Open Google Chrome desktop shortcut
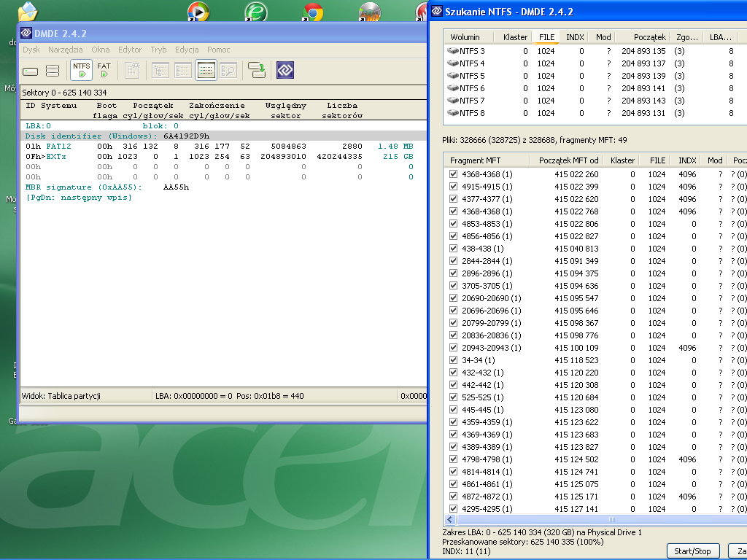 tap(312, 12)
